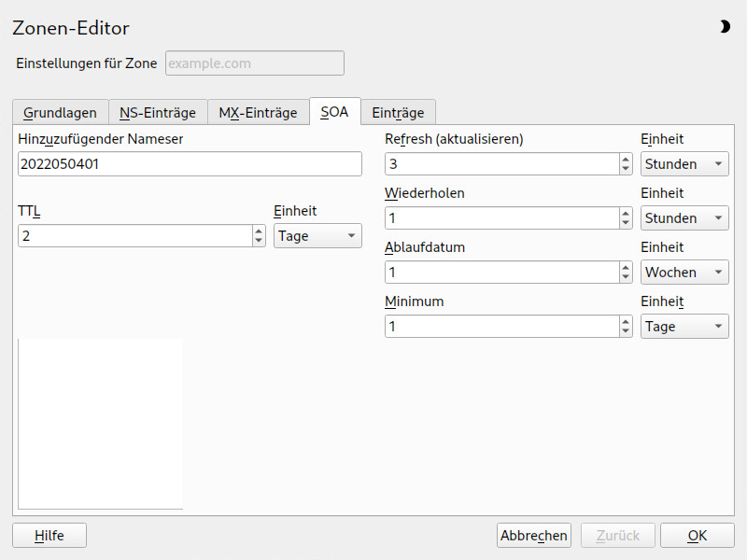Click the Hilfe button
Viewport: 747px width, 560px height.
pos(49,536)
